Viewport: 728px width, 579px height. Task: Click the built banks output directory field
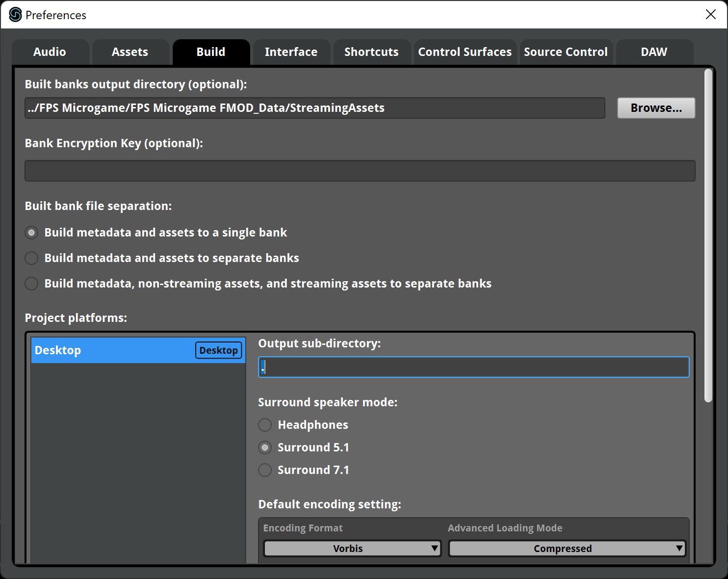(x=315, y=108)
